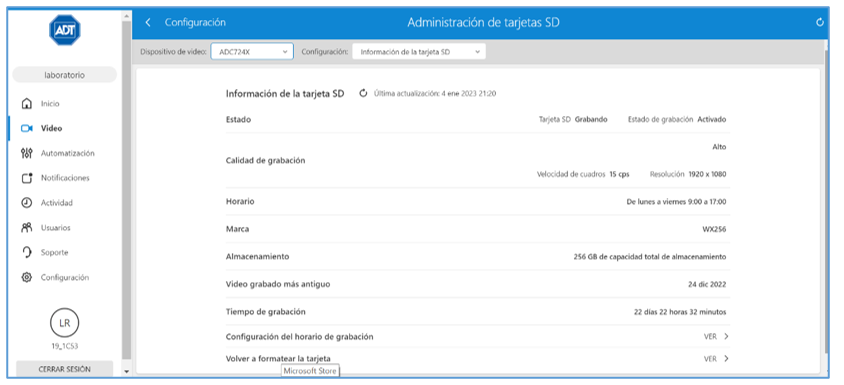The width and height of the screenshot is (844, 385).
Task: Click the LR user avatar
Action: tap(65, 323)
